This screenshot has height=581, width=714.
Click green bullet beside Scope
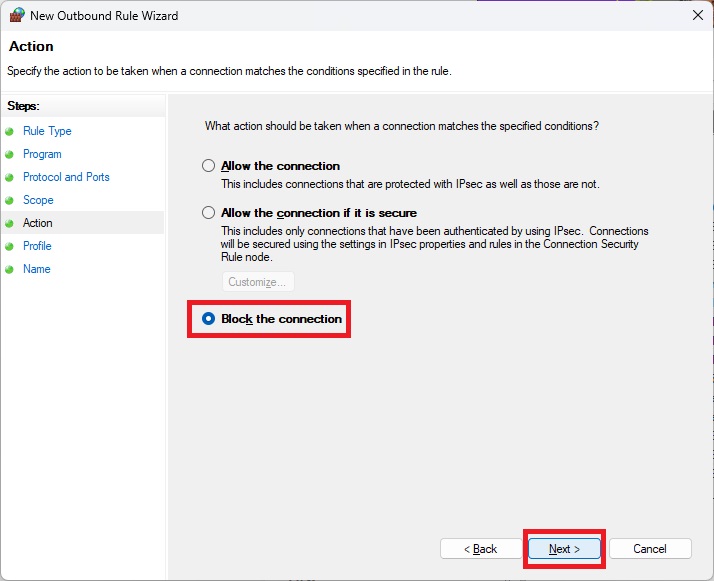pos(9,200)
